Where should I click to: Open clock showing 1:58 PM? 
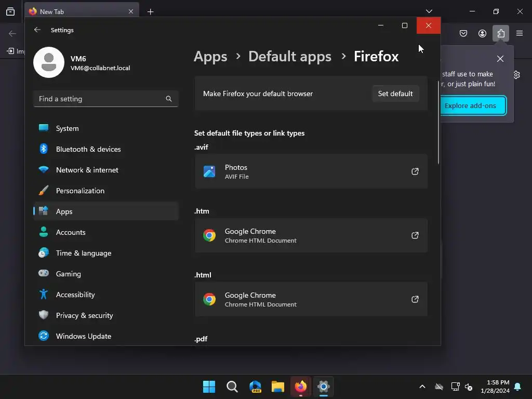(495, 387)
